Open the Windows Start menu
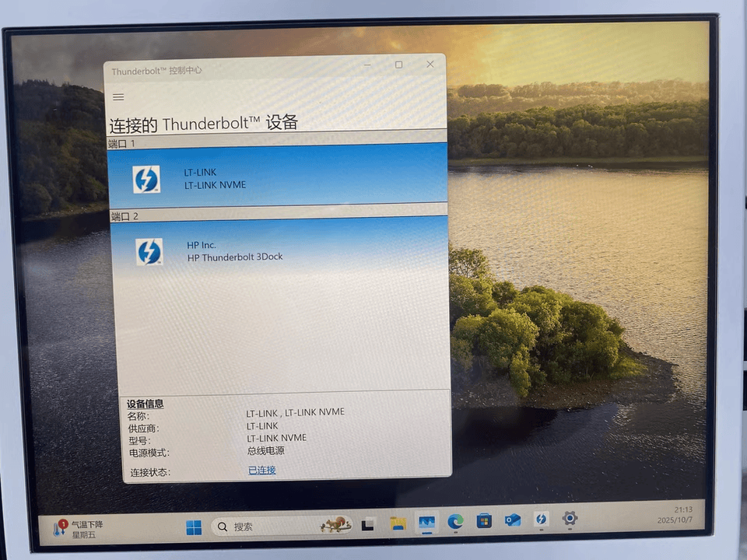The width and height of the screenshot is (747, 560). (x=194, y=527)
